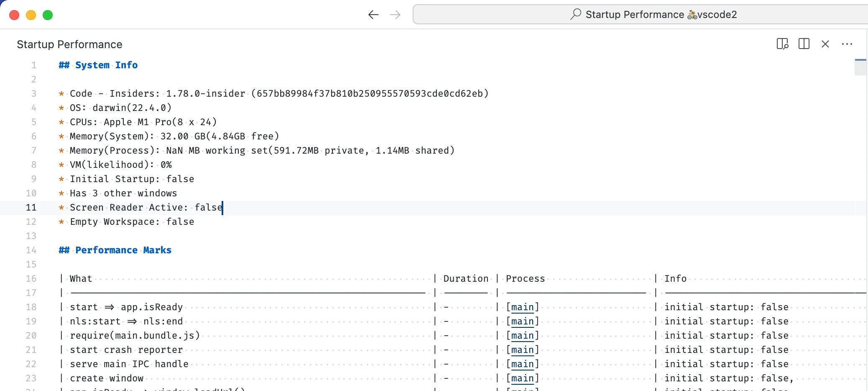868x391 pixels.
Task: Open the More Actions ellipsis menu
Action: 847,44
